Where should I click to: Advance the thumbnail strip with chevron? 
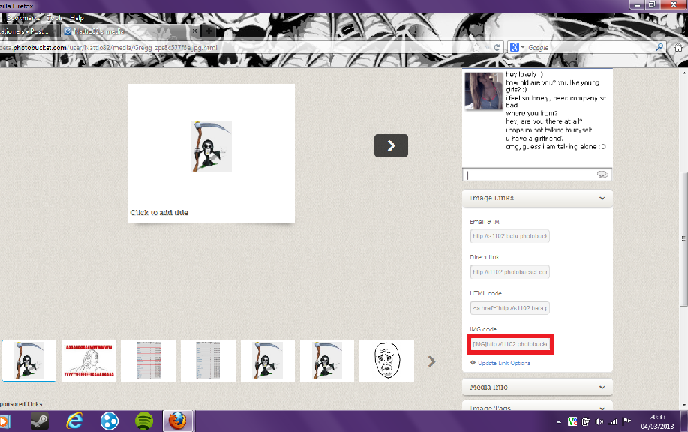click(x=432, y=361)
